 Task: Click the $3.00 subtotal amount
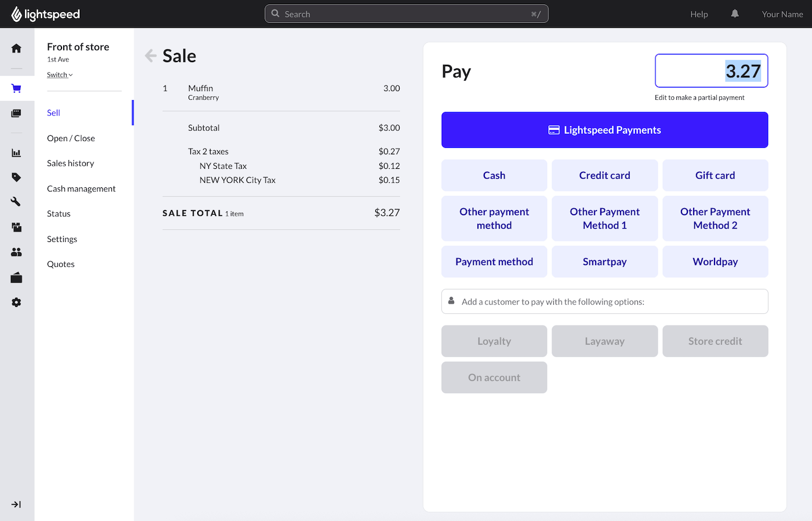tap(389, 128)
